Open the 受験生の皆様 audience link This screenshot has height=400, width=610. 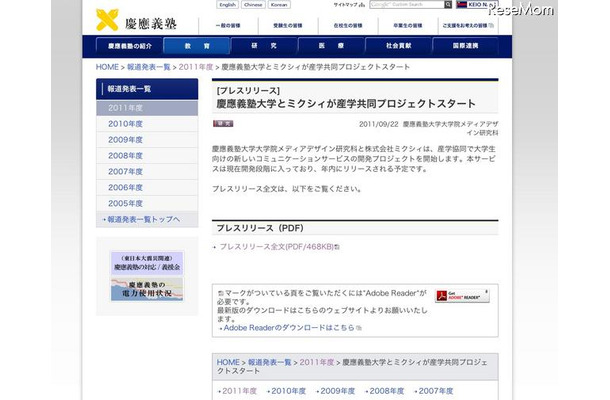(288, 26)
